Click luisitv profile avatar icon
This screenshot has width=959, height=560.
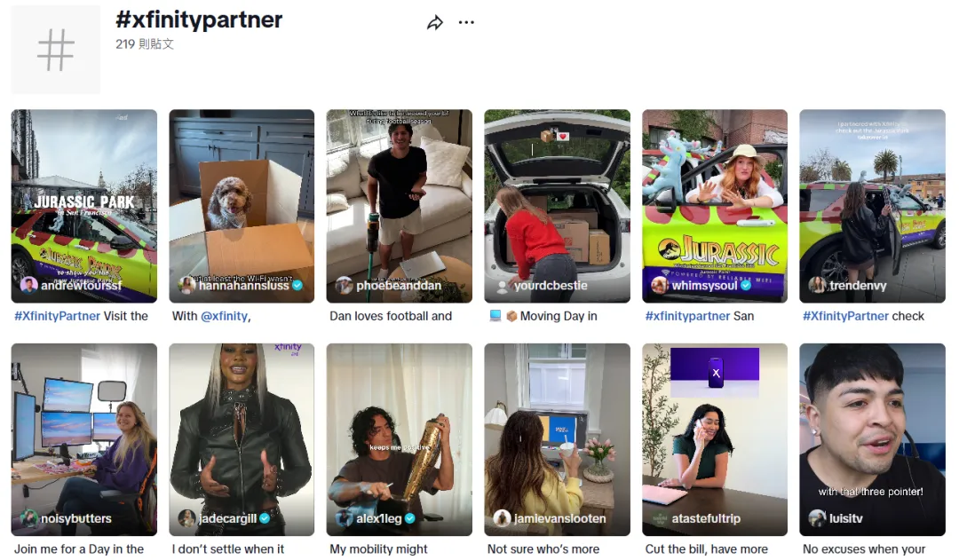tap(817, 518)
